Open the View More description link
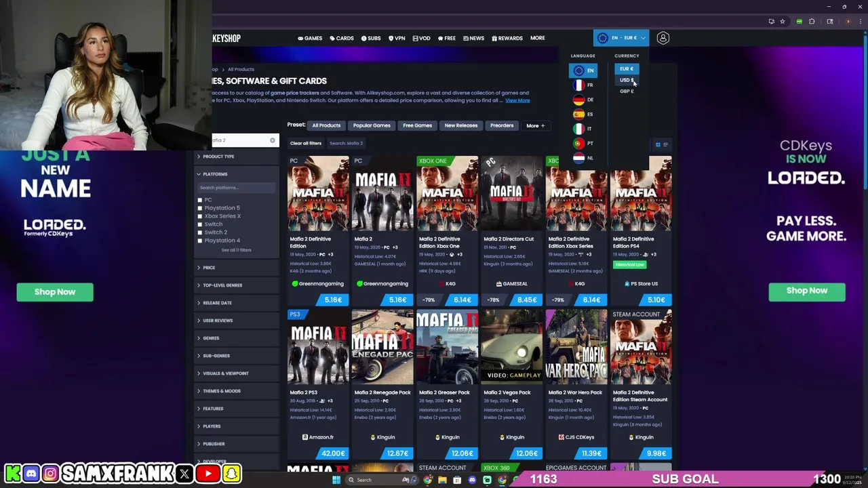This screenshot has height=488, width=868. click(517, 100)
